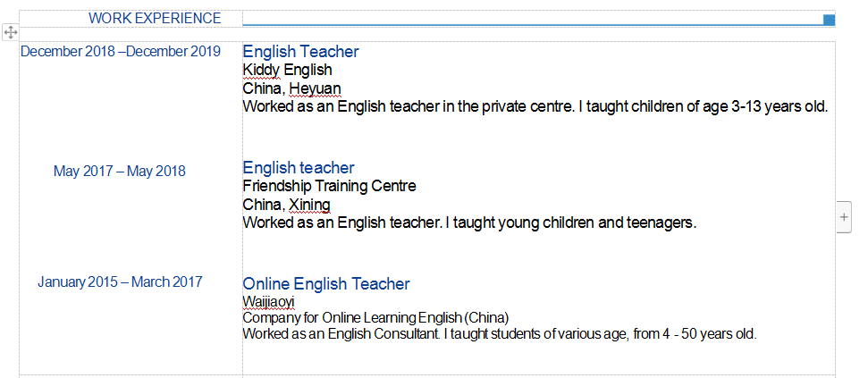Screen dimensions: 868x378
Task: Click the Friendship Training Centre line
Action: pyautogui.click(x=329, y=186)
